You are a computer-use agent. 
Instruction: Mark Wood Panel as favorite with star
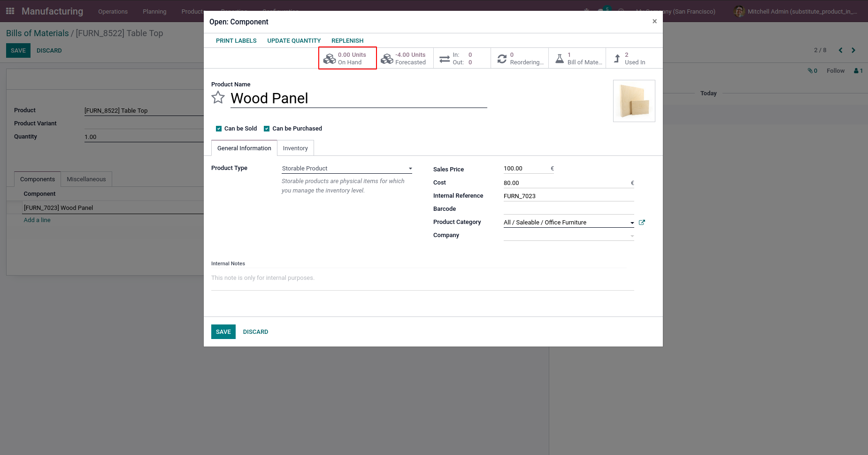218,98
